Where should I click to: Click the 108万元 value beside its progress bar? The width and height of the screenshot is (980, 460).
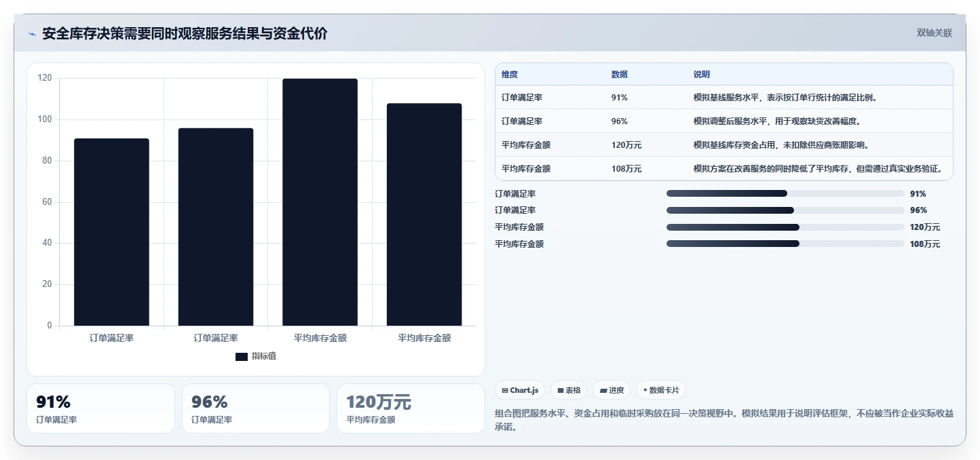(x=925, y=244)
